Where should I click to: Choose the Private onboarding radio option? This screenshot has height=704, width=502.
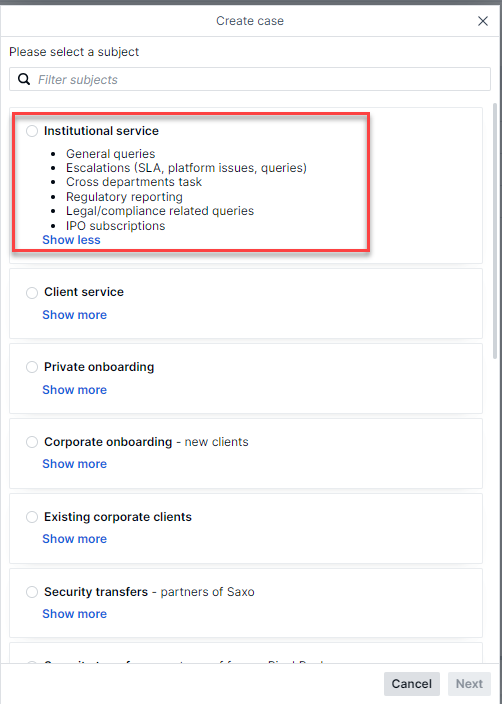pos(32,367)
